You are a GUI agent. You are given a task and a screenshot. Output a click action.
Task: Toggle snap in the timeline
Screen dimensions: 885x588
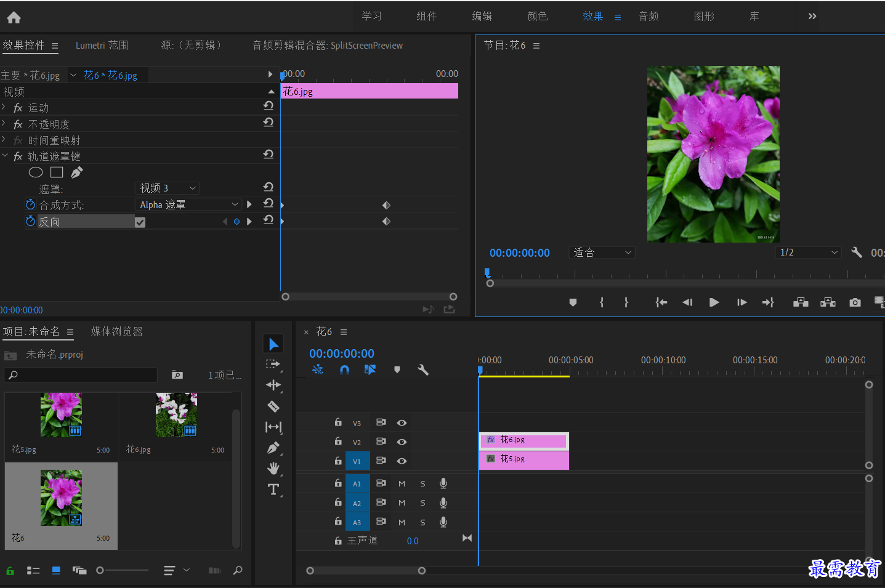[x=344, y=370]
